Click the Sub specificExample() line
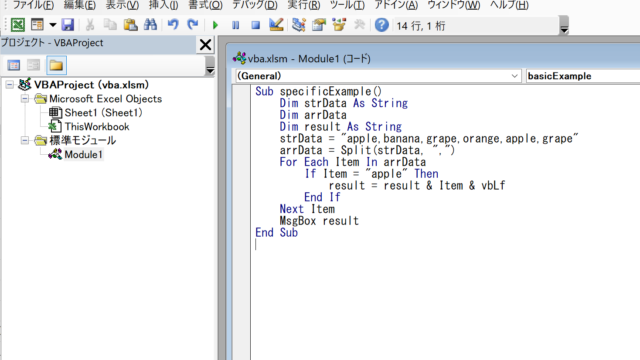Image resolution: width=640 pixels, height=360 pixels. tap(318, 91)
